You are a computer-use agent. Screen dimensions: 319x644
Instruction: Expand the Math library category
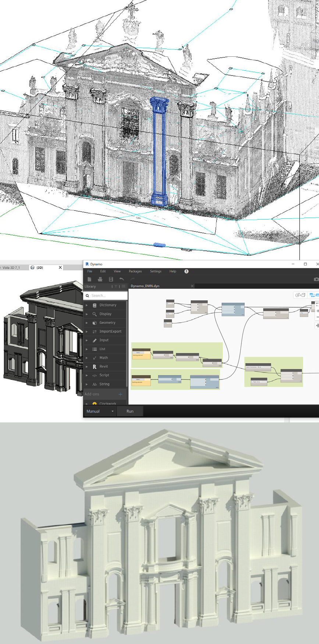tap(87, 358)
